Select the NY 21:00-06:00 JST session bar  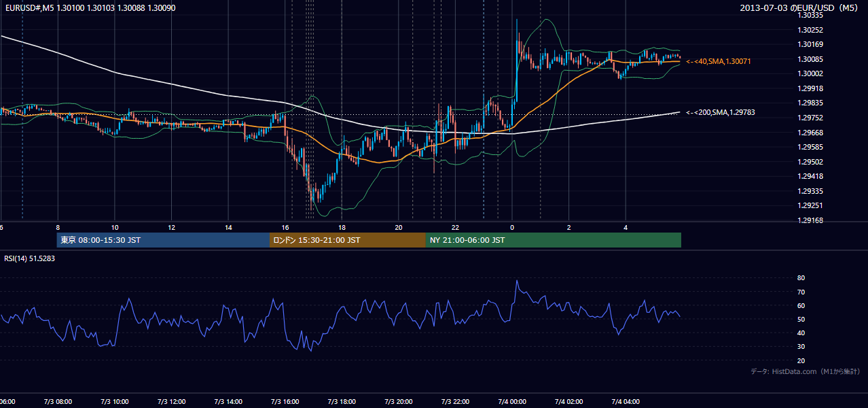point(554,240)
